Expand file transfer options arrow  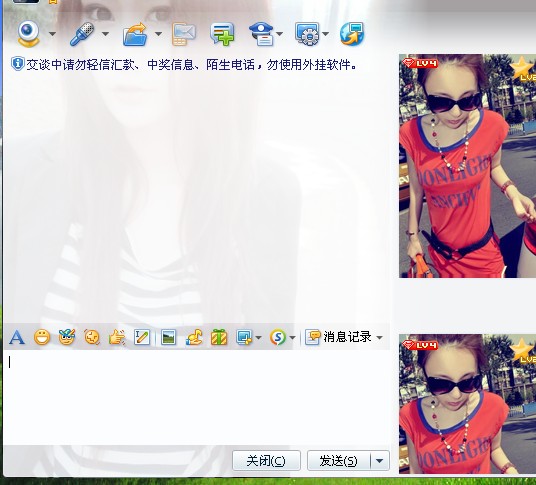coord(158,34)
